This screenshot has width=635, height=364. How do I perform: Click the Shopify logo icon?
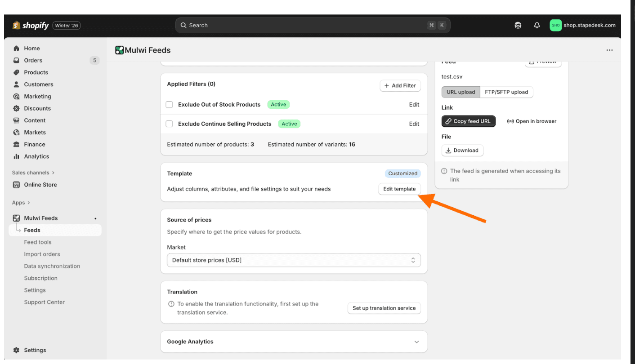coord(17,26)
